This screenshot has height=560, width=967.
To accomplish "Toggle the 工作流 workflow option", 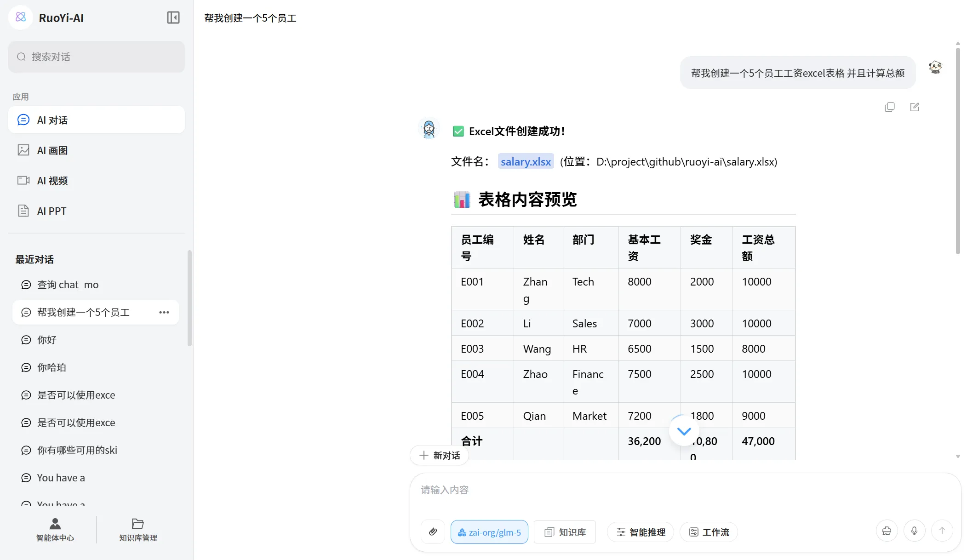I will pos(709,532).
